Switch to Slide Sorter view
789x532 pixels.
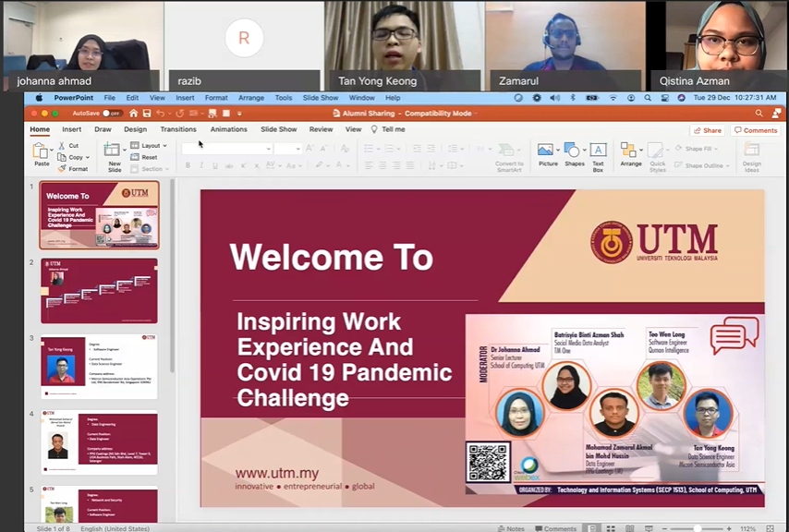pyautogui.click(x=611, y=528)
